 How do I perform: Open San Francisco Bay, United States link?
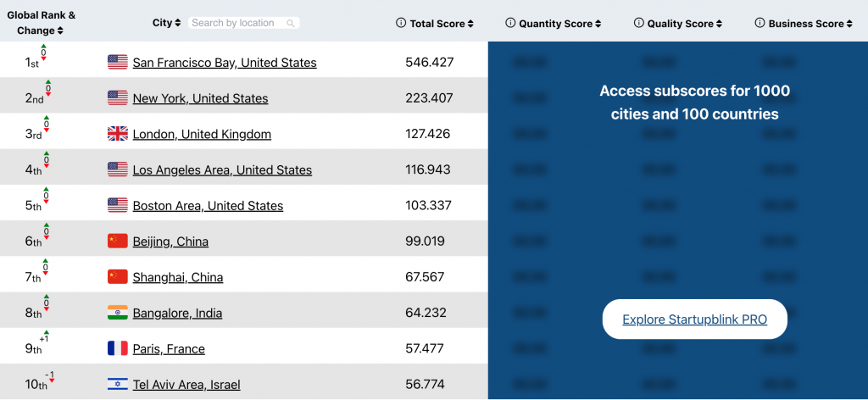tap(225, 63)
